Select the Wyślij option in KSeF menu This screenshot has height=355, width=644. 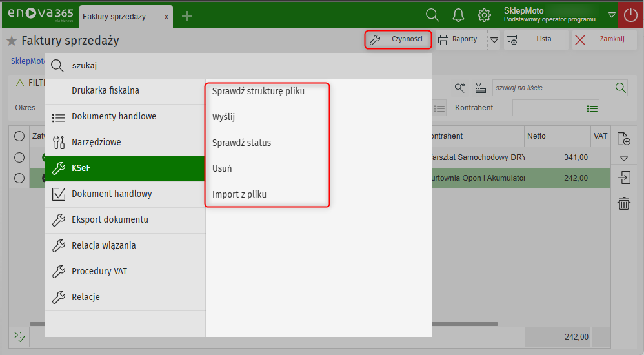click(223, 117)
